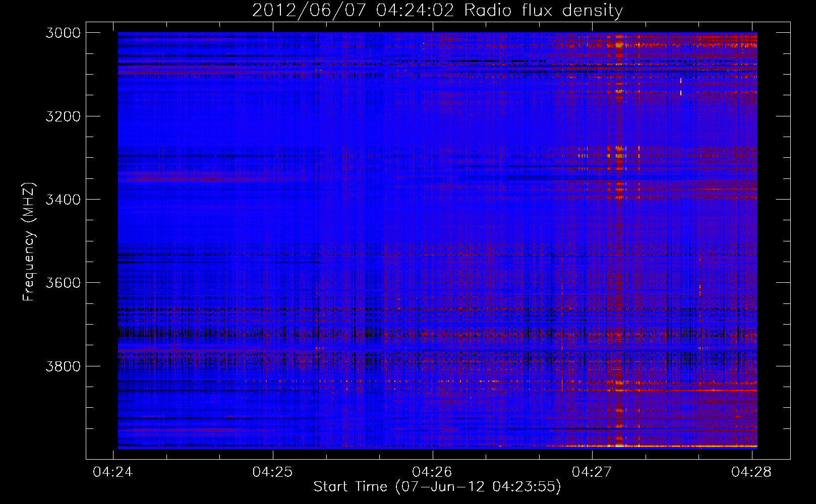The image size is (816, 504).
Task: Click the 04:25 time axis label
Action: click(272, 472)
